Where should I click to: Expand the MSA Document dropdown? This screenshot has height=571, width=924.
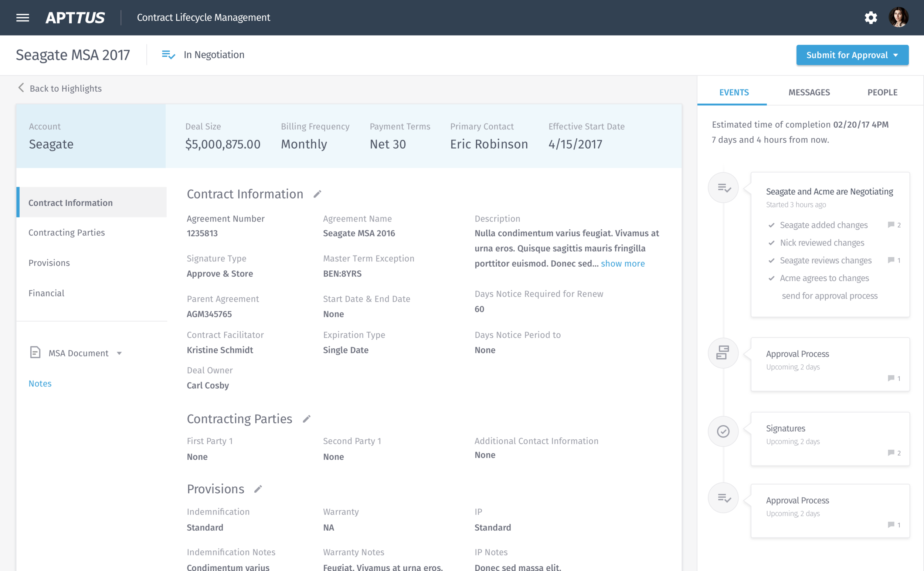[120, 353]
